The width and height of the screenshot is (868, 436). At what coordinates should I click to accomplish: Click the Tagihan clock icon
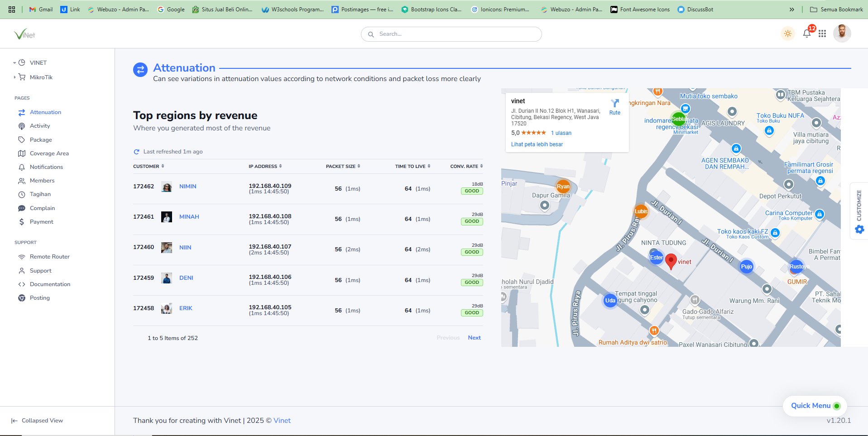coord(22,195)
